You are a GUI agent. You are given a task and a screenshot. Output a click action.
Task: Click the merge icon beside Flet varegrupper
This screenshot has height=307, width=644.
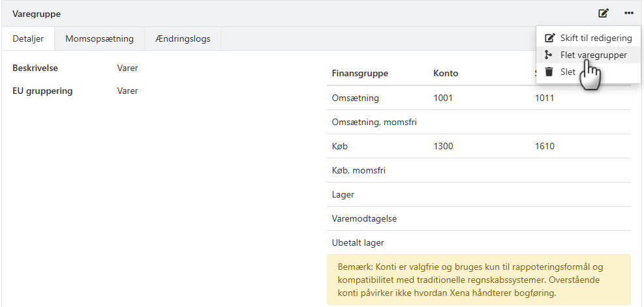click(549, 55)
